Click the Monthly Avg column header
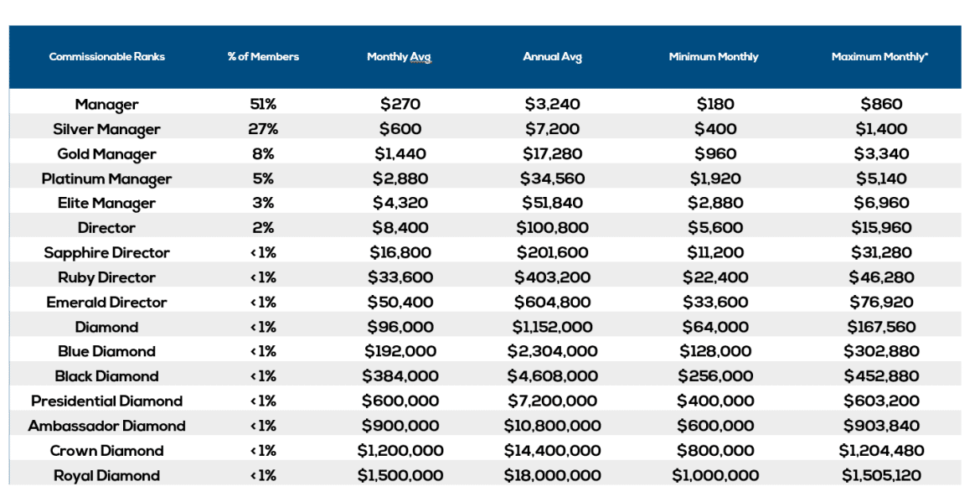 [x=400, y=57]
